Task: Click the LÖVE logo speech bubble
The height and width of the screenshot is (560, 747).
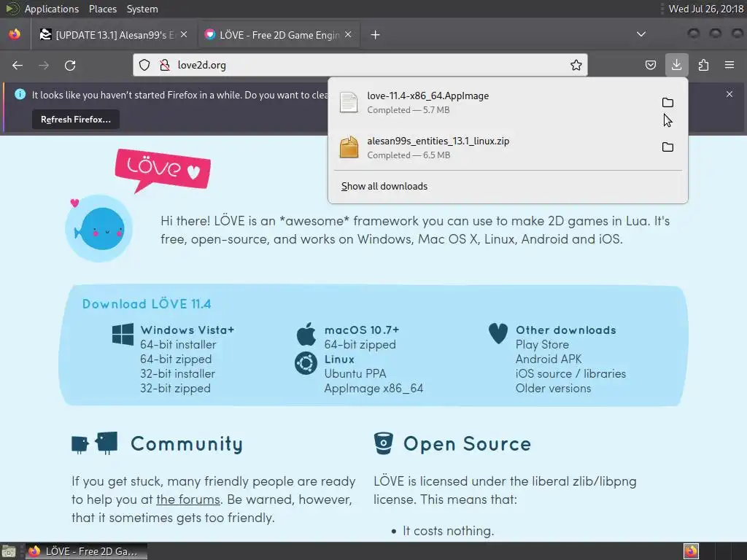Action: tap(163, 170)
